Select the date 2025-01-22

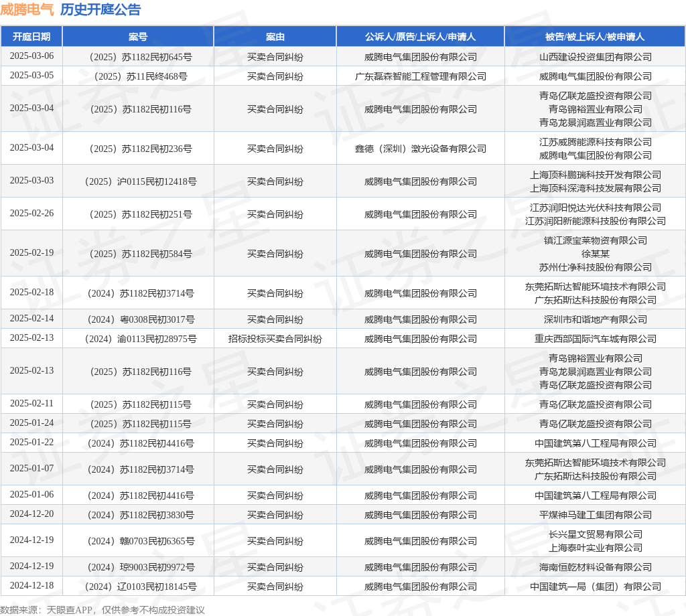(x=32, y=443)
